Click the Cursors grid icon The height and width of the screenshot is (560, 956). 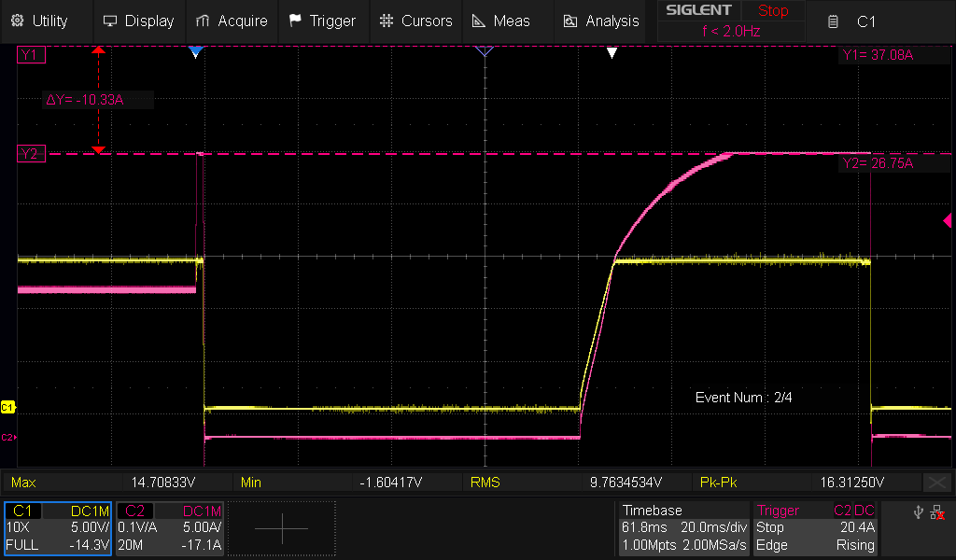(x=387, y=21)
